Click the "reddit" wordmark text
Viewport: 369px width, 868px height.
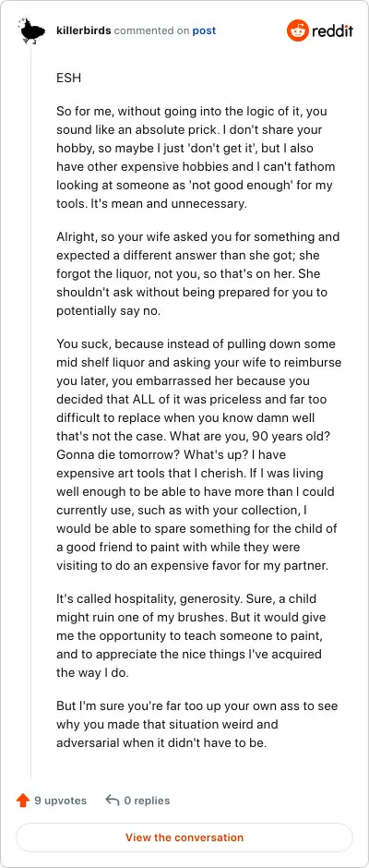point(332,31)
